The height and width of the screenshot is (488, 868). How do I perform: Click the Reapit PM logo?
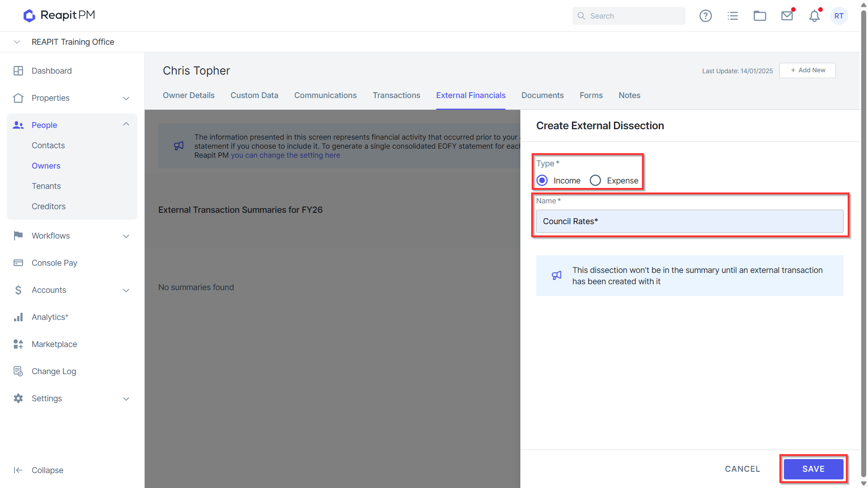(59, 15)
